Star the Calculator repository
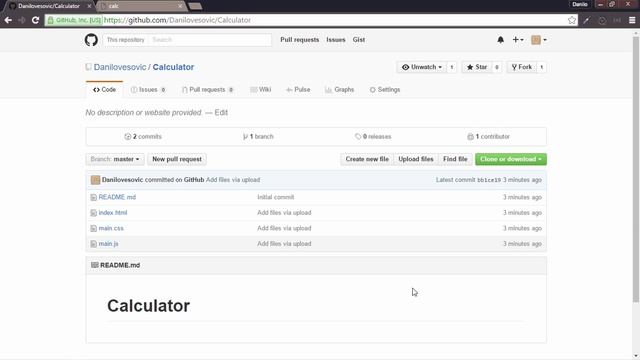The image size is (640, 360). (x=477, y=67)
